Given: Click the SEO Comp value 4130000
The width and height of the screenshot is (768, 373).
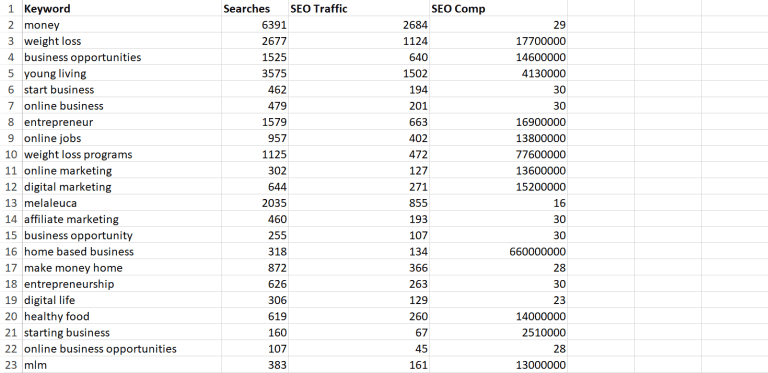Looking at the screenshot, I should pos(498,73).
